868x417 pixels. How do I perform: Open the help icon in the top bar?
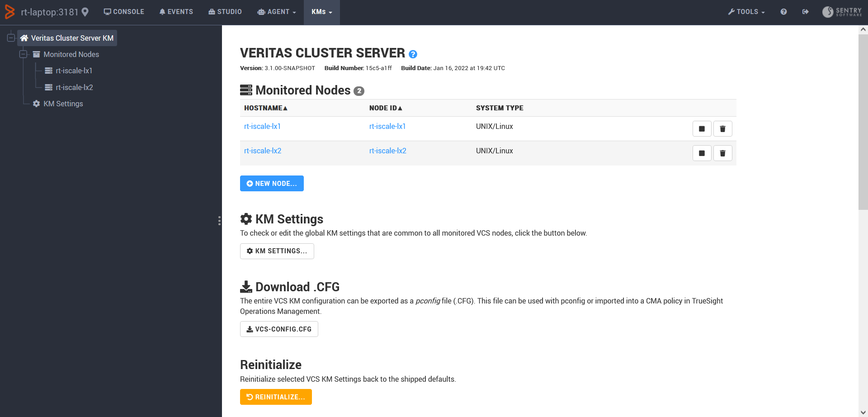[783, 12]
